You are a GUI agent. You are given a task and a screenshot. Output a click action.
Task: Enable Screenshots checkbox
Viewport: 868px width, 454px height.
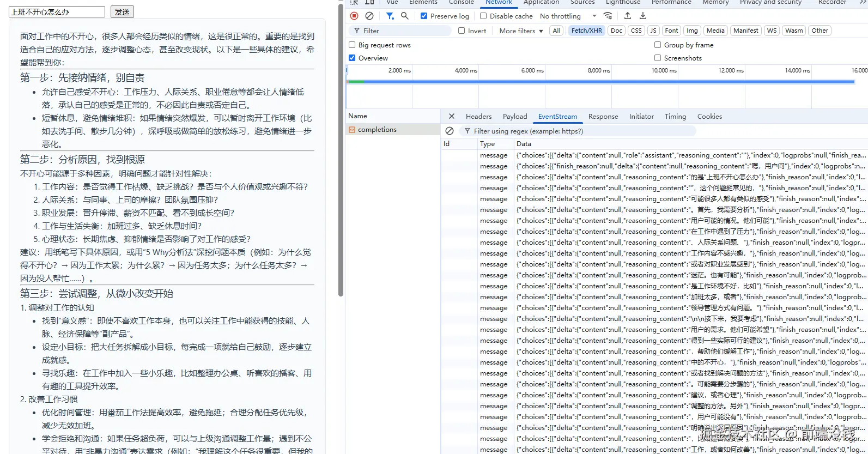coord(658,58)
